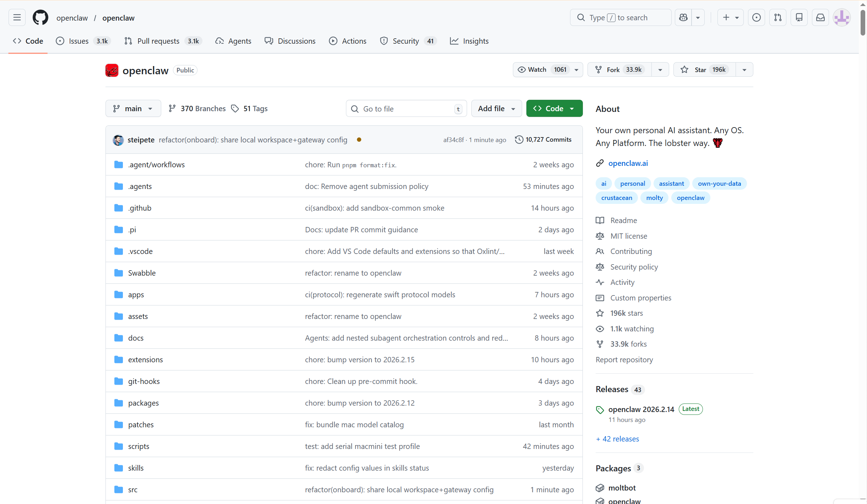The width and height of the screenshot is (867, 504).
Task: Click steipete's commit author avatar
Action: coord(118,140)
